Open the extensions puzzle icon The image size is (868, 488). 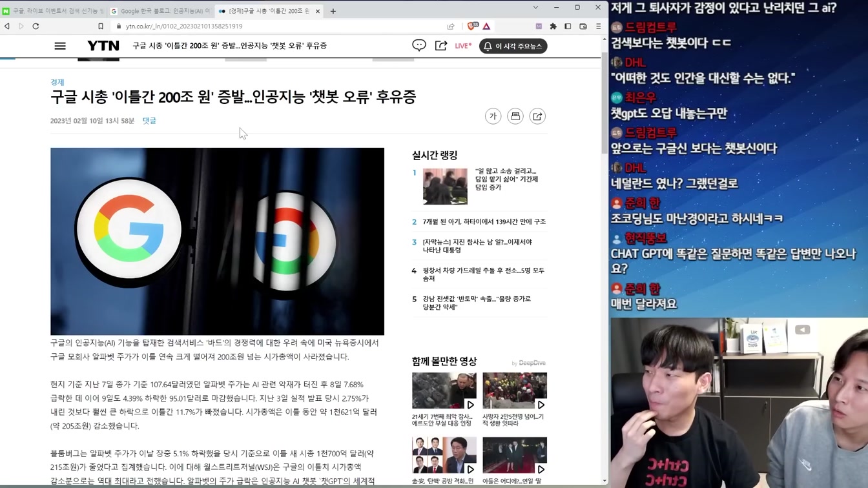click(x=553, y=26)
